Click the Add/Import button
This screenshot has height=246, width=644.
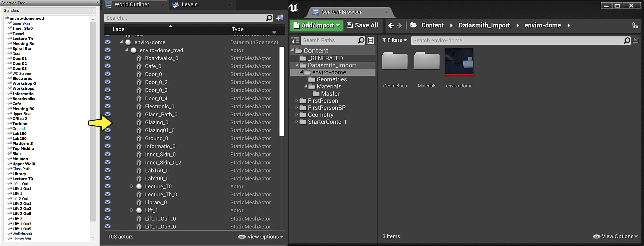[x=317, y=25]
